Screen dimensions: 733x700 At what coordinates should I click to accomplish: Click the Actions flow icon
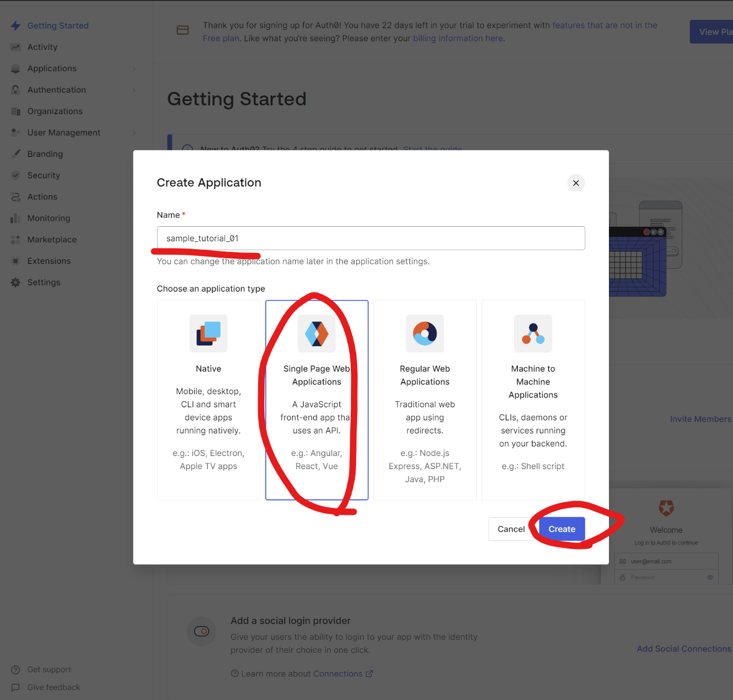tap(16, 197)
